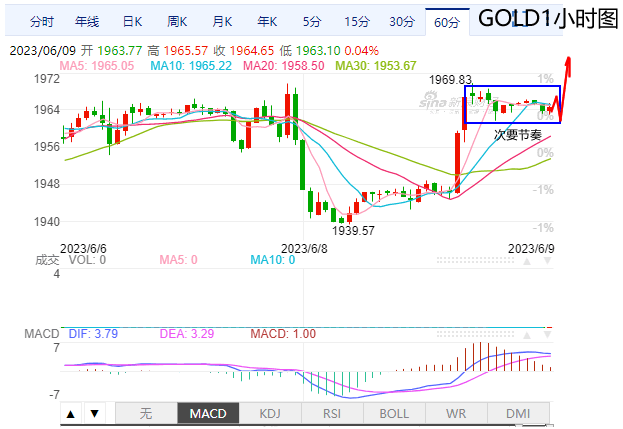Click the 低 1963.10 low price
The image size is (623, 429).
coord(310,50)
